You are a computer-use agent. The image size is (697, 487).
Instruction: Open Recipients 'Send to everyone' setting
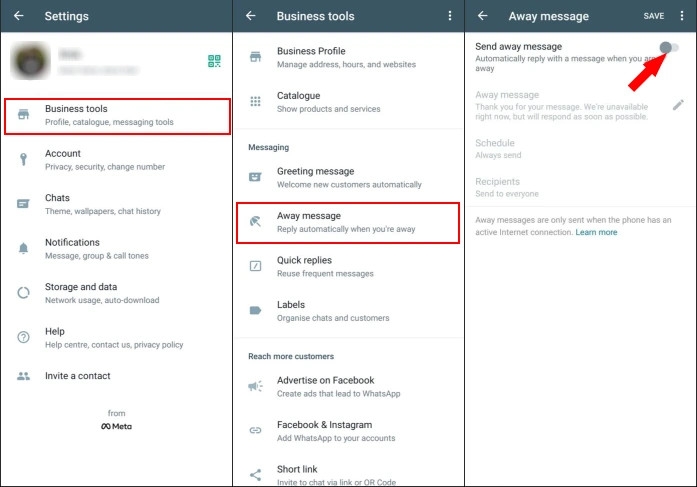pyautogui.click(x=581, y=187)
